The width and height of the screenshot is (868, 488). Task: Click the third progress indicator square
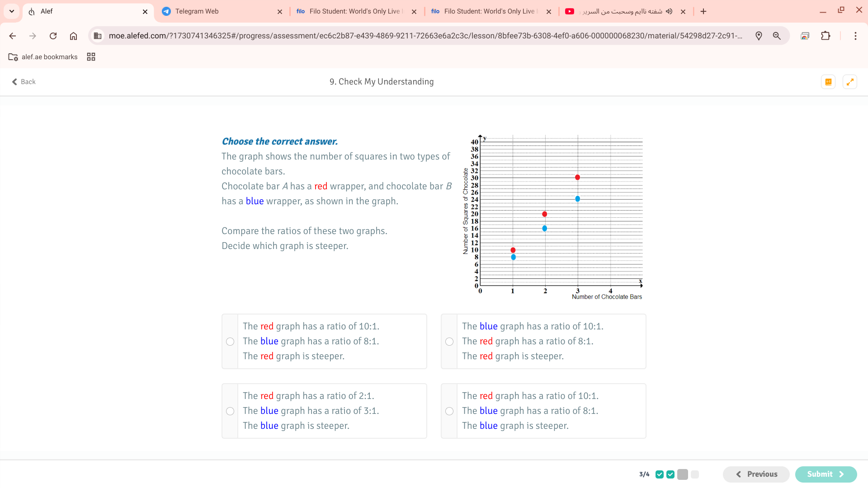[683, 474]
